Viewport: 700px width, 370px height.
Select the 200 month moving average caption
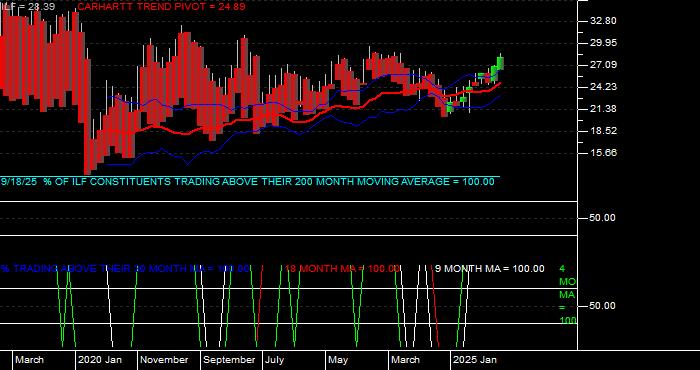coord(248,182)
